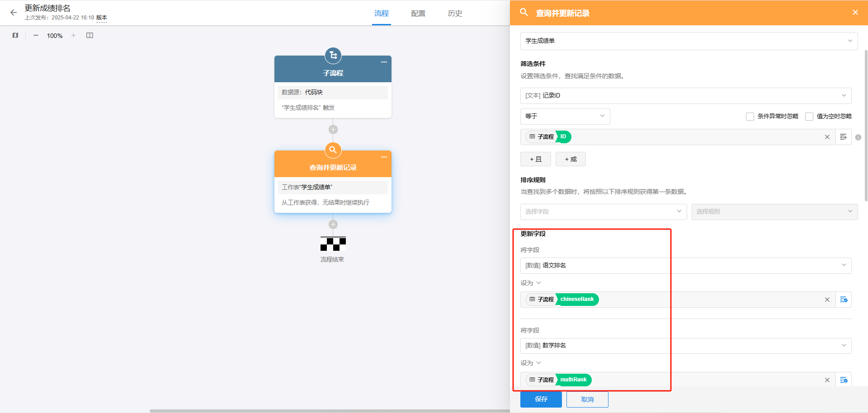The height and width of the screenshot is (413, 868).
Task: Open the workflow minimap icon
Action: (15, 35)
